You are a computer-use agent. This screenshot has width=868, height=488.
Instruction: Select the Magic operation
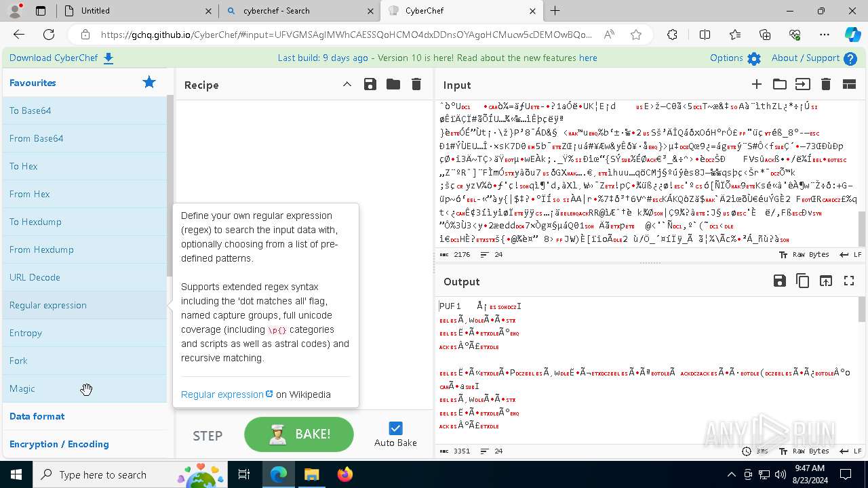pyautogui.click(x=85, y=388)
